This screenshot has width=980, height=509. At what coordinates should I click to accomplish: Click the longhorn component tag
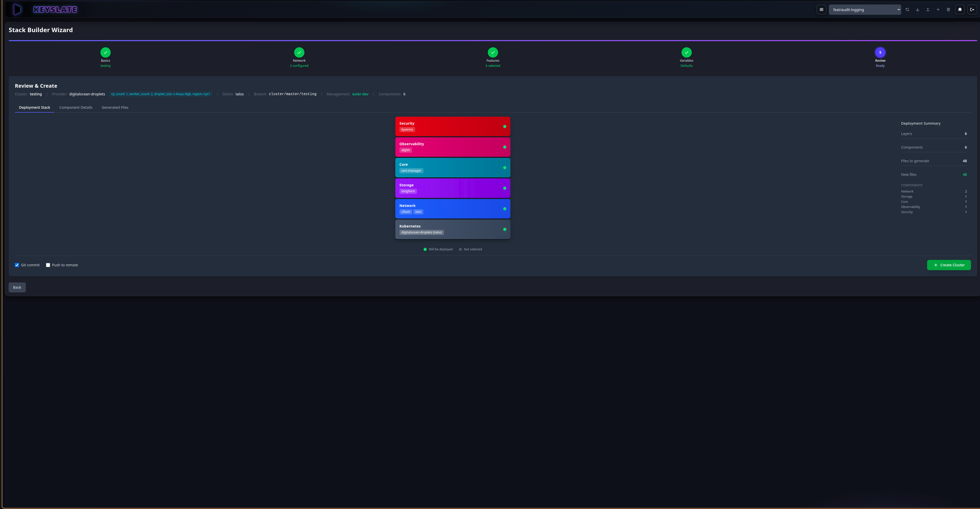(x=408, y=191)
